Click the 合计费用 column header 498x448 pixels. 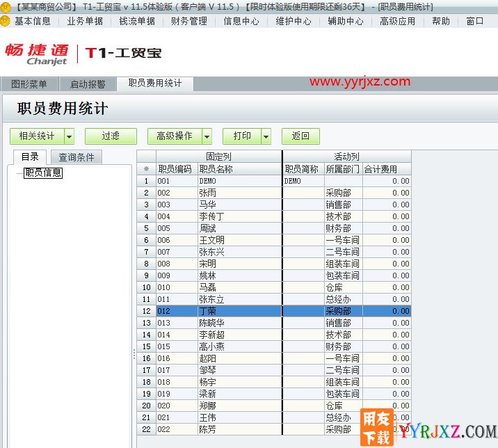coord(387,169)
